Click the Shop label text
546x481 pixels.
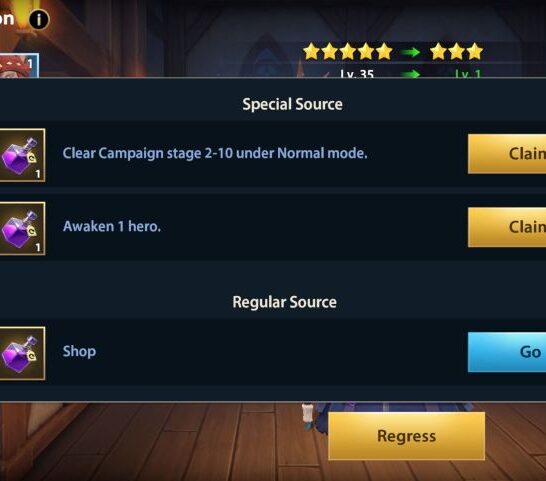pyautogui.click(x=79, y=351)
